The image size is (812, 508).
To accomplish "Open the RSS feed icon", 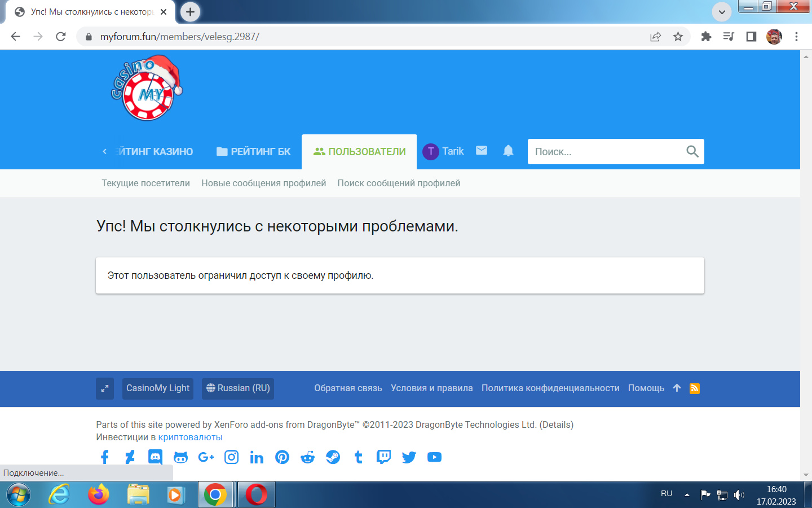I will coord(695,388).
